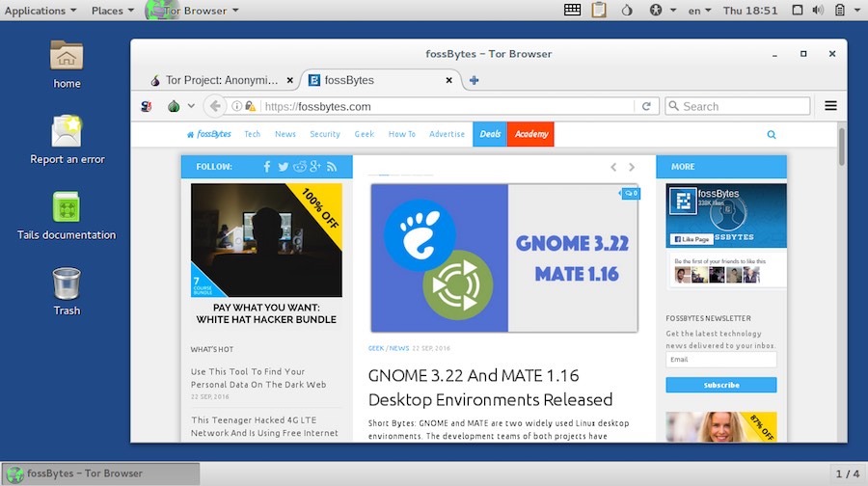Follow fossBytes on Twitter icon
868x486 pixels.
point(283,167)
